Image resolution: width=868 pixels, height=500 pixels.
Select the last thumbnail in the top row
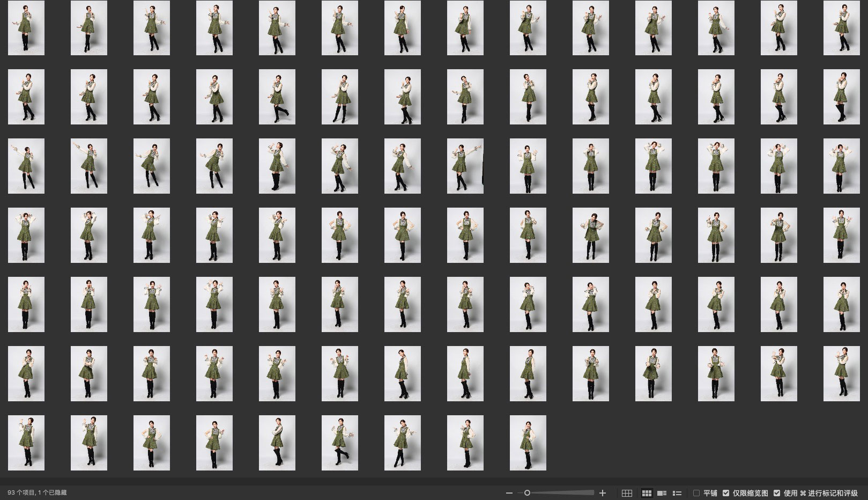pyautogui.click(x=841, y=28)
